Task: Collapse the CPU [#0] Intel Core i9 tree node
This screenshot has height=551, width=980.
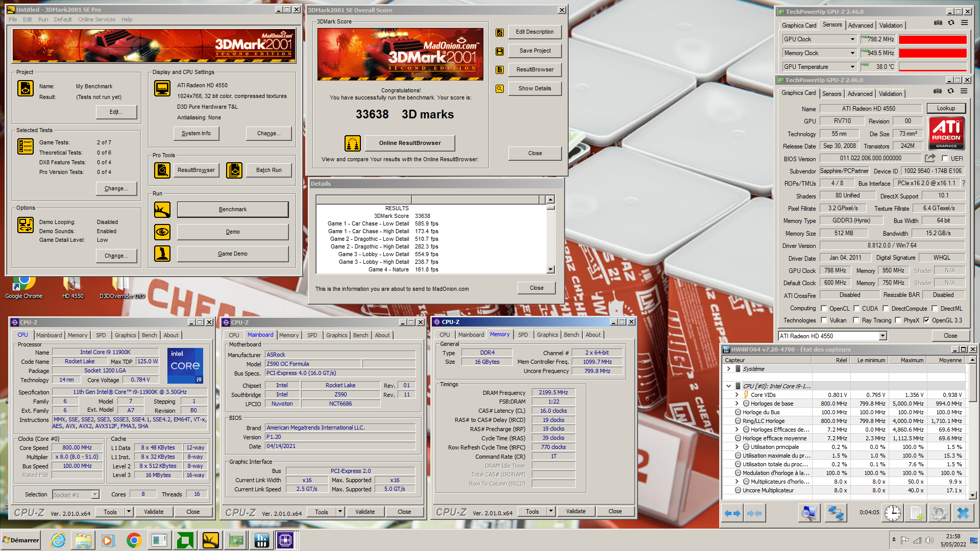Action: (x=729, y=386)
